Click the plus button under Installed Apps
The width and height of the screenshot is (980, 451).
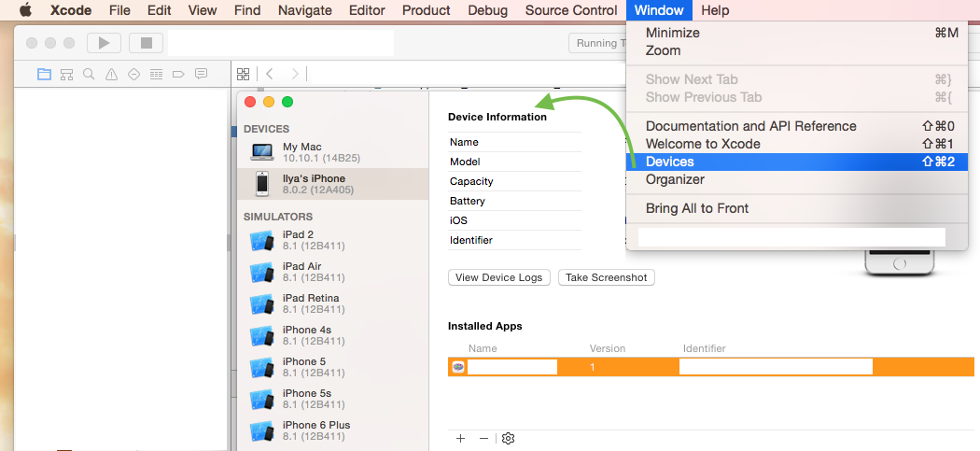pos(461,439)
